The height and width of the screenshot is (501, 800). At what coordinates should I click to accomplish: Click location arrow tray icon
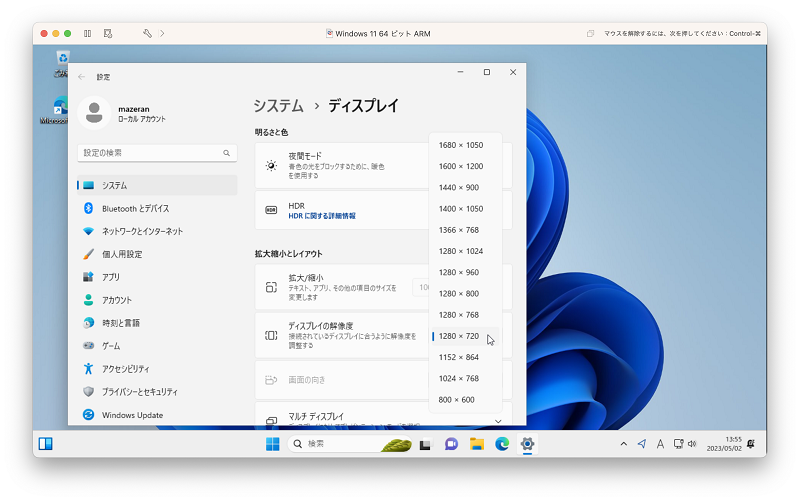pyautogui.click(x=642, y=444)
